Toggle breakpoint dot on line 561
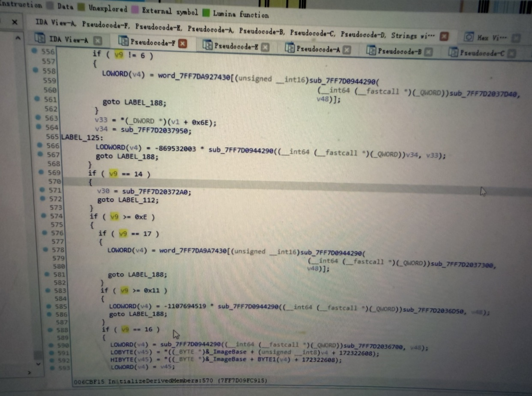 point(38,99)
